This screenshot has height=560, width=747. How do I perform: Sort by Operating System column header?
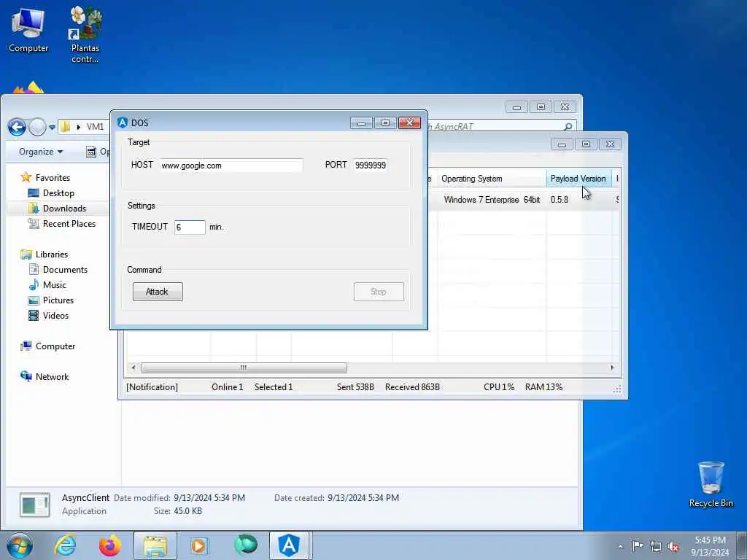tap(492, 179)
